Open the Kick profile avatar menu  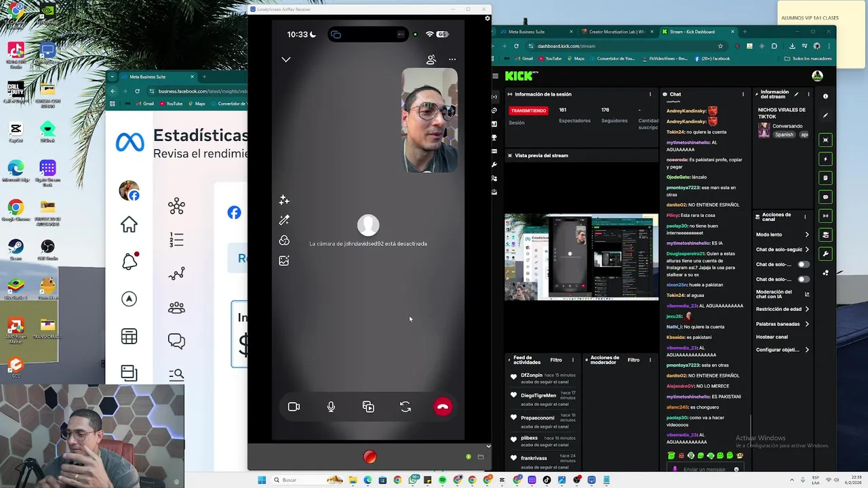tap(817, 76)
